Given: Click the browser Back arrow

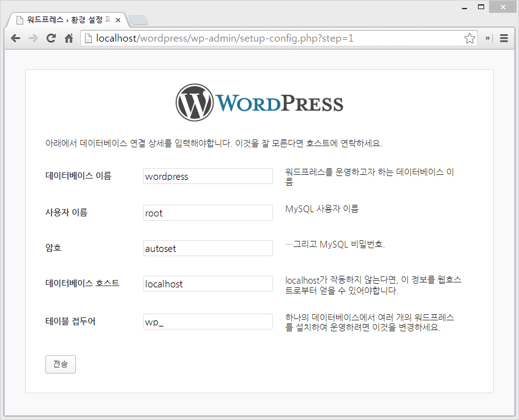Looking at the screenshot, I should coord(15,39).
